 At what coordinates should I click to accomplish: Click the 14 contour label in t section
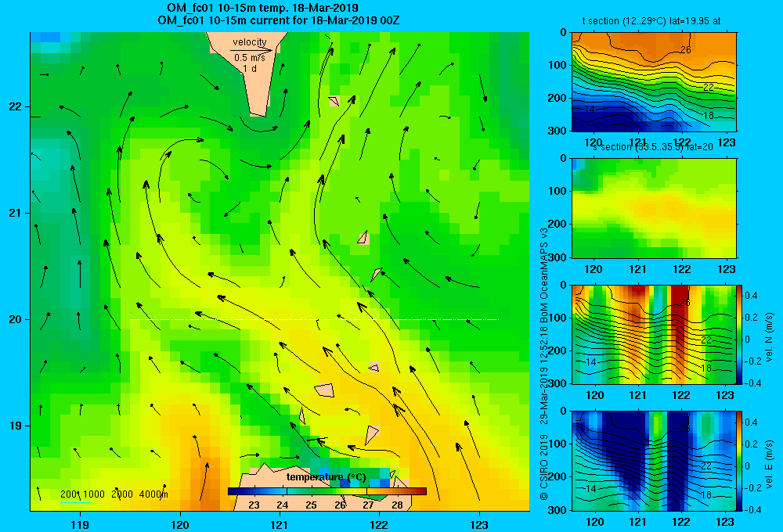(590, 110)
